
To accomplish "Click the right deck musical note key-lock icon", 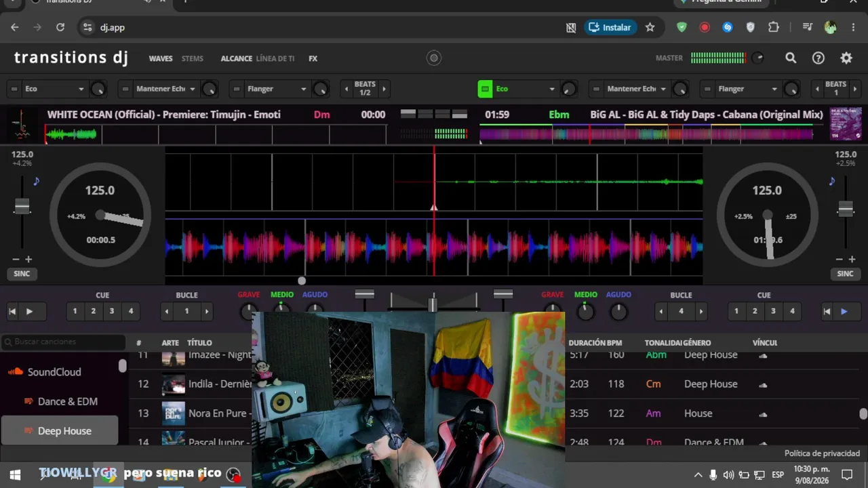I will click(x=831, y=181).
